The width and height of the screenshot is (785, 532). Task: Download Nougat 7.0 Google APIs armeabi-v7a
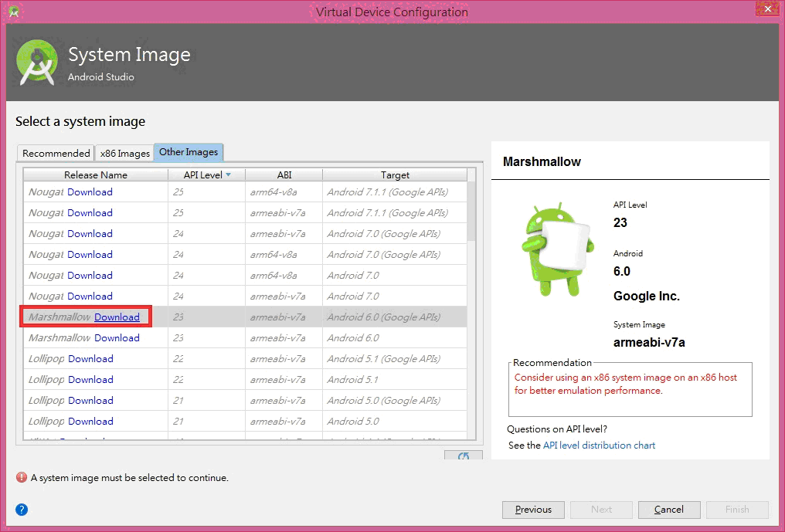coord(90,234)
